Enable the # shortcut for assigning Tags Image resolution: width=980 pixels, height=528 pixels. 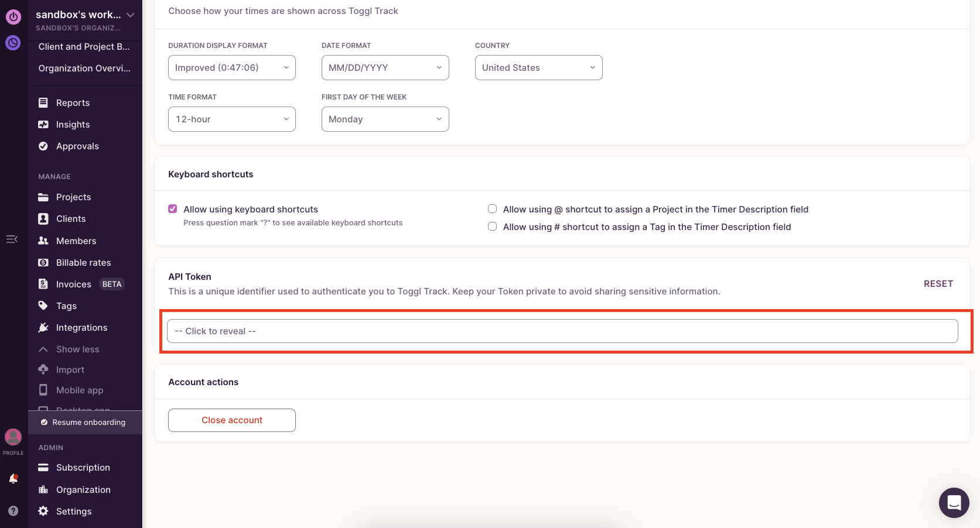[492, 226]
